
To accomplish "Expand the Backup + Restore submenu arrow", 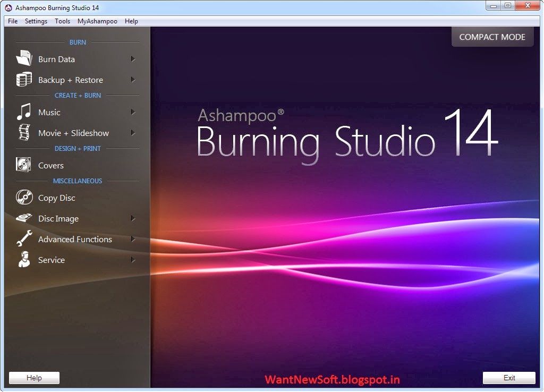I will click(133, 80).
